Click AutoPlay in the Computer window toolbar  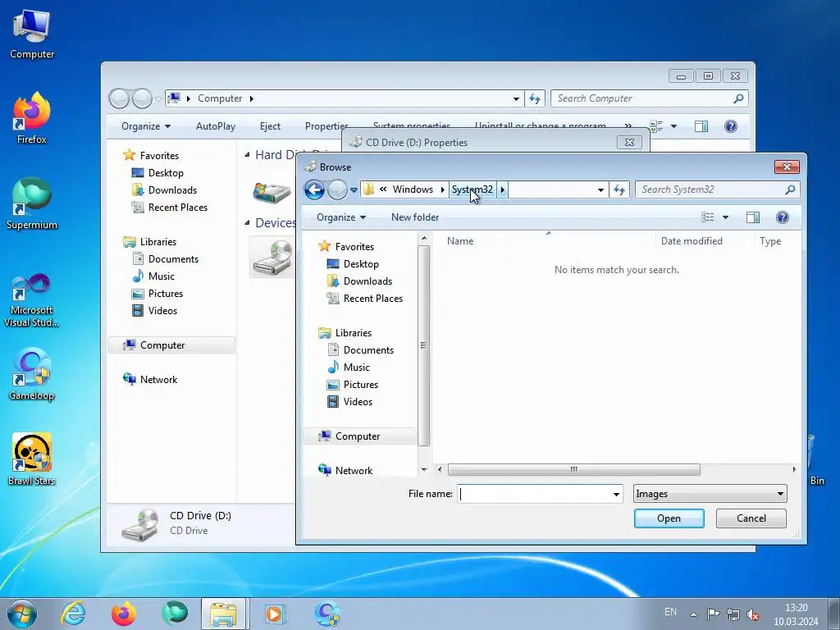click(216, 126)
